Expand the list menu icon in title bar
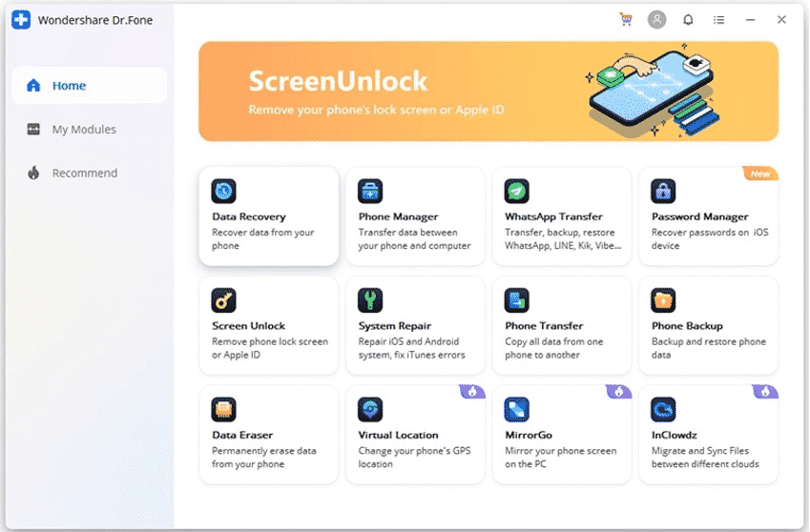The width and height of the screenshot is (810, 532). [719, 19]
